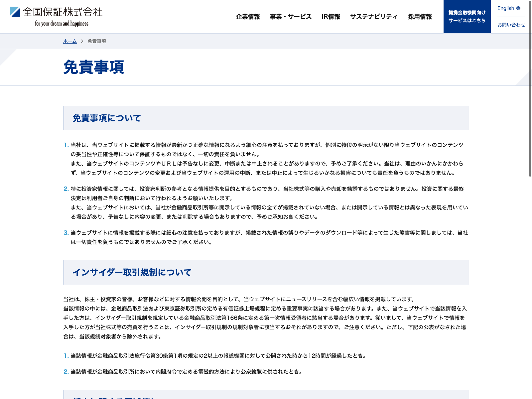Open 採用情報 in the header navigation
Viewport: 532px width, 399px height.
(x=420, y=17)
